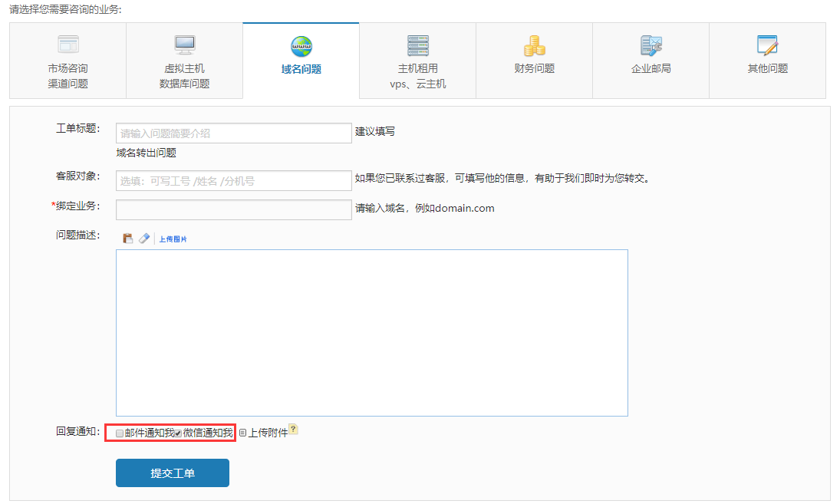Uncheck the 微信通知我 checkbox
840x504 pixels.
178,433
